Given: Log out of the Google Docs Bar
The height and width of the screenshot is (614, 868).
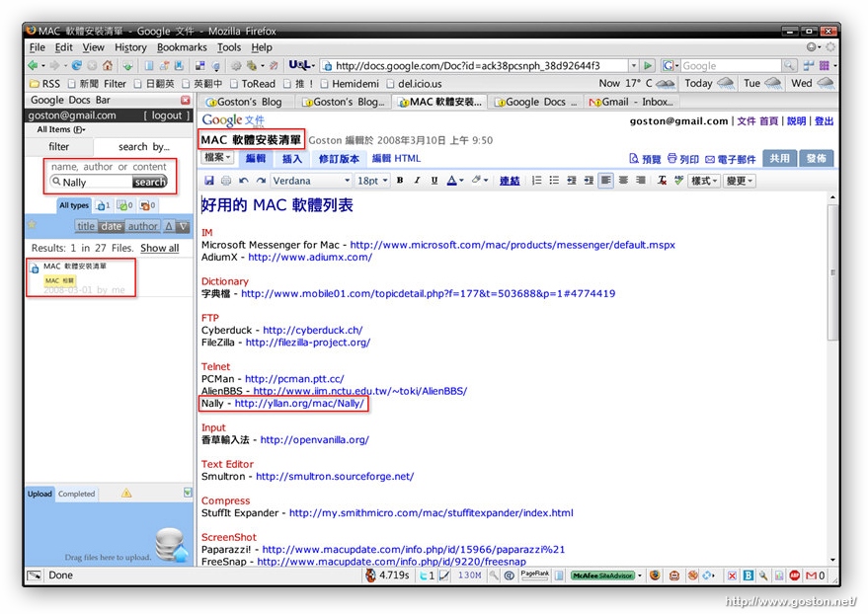Looking at the screenshot, I should pos(167,115).
